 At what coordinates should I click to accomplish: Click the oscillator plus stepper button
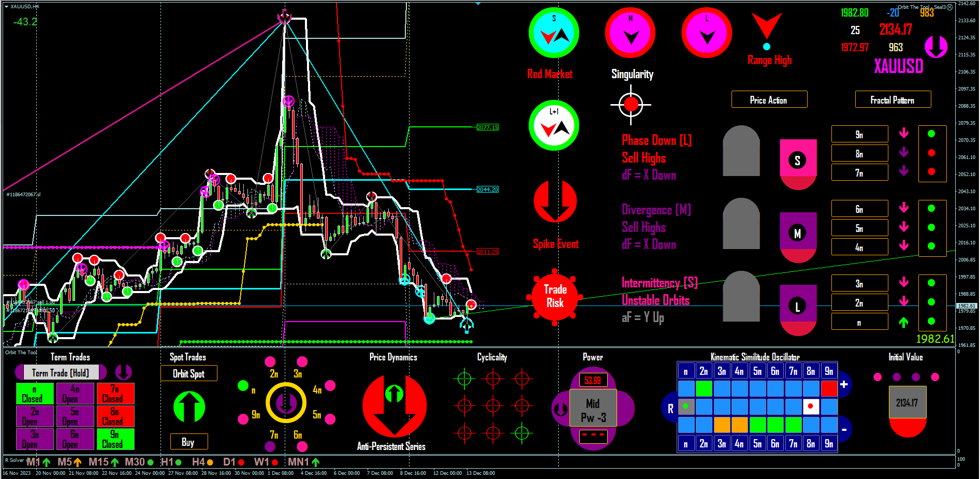coord(844,384)
